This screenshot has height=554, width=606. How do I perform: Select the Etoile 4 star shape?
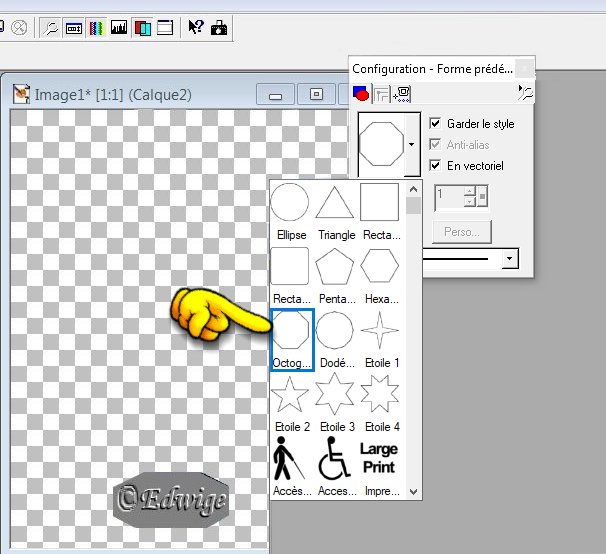(380, 404)
